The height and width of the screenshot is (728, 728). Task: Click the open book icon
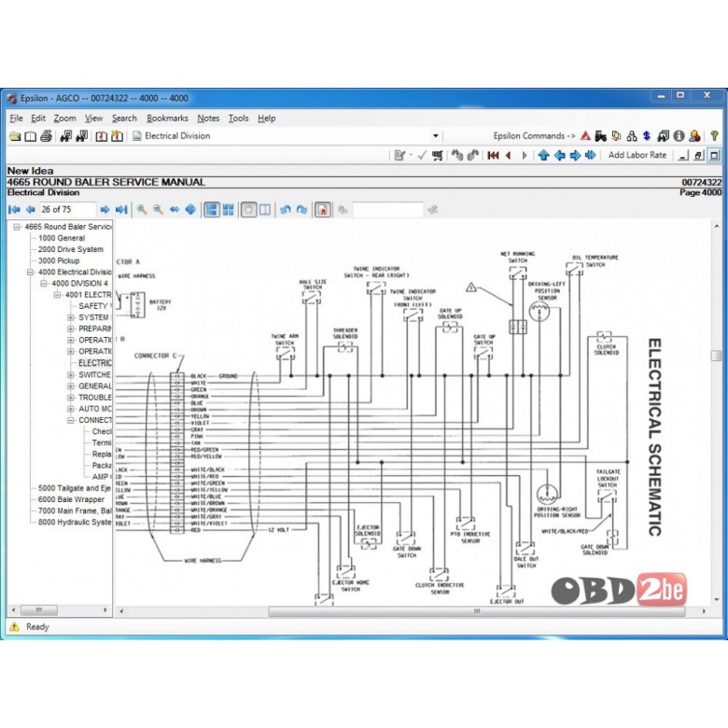[x=31, y=136]
